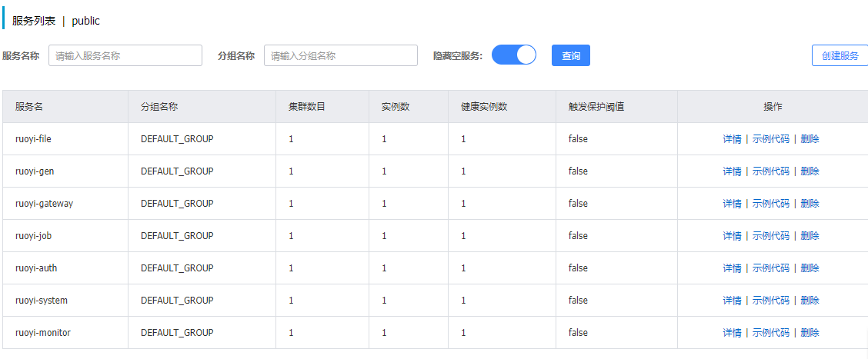Open 详情 for ruoyi-gen service
This screenshot has height=359, width=868.
(732, 171)
